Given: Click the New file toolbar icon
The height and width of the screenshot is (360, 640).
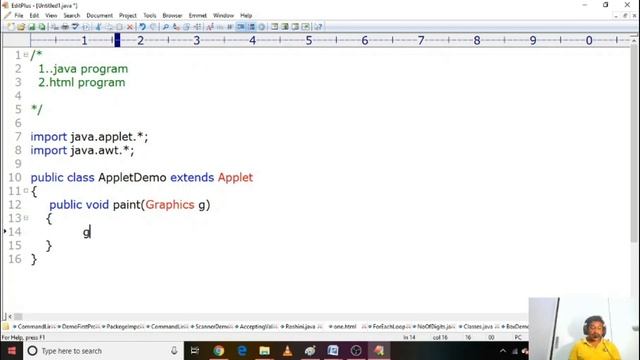Looking at the screenshot, I should [11, 27].
